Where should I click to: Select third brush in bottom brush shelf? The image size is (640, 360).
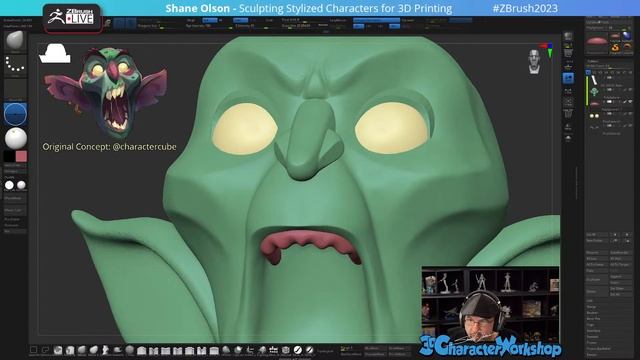(x=58, y=350)
